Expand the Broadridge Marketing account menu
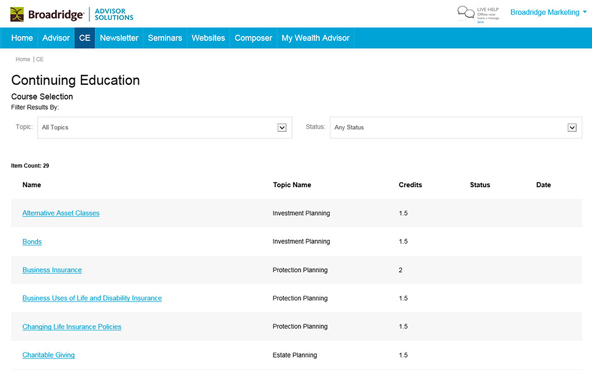Image resolution: width=592 pixels, height=370 pixels. click(x=548, y=12)
